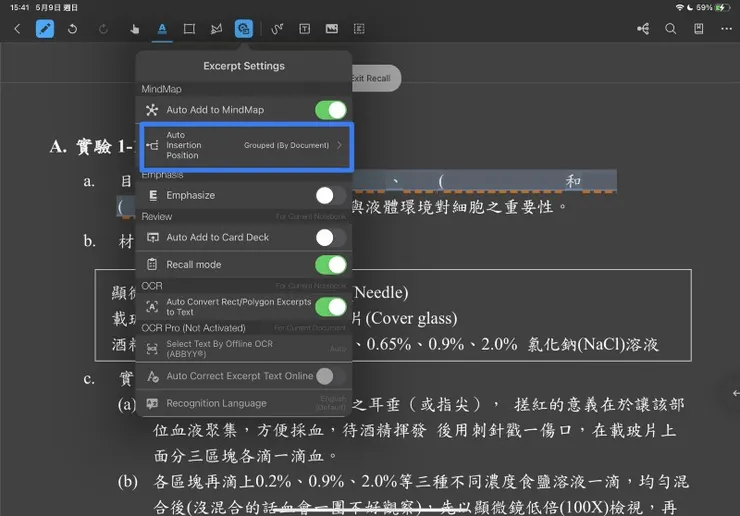Image resolution: width=740 pixels, height=516 pixels.
Task: Open the Excerpt Settings toolbar button
Action: 244,29
